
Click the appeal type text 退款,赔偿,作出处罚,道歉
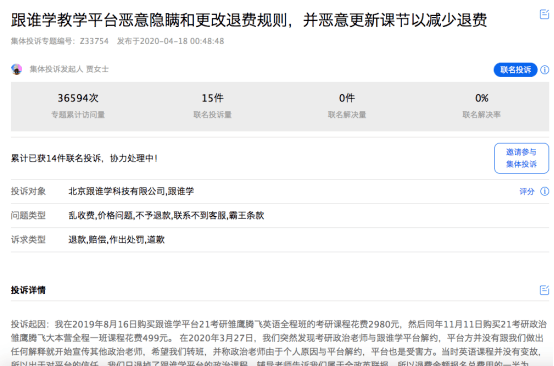click(116, 240)
